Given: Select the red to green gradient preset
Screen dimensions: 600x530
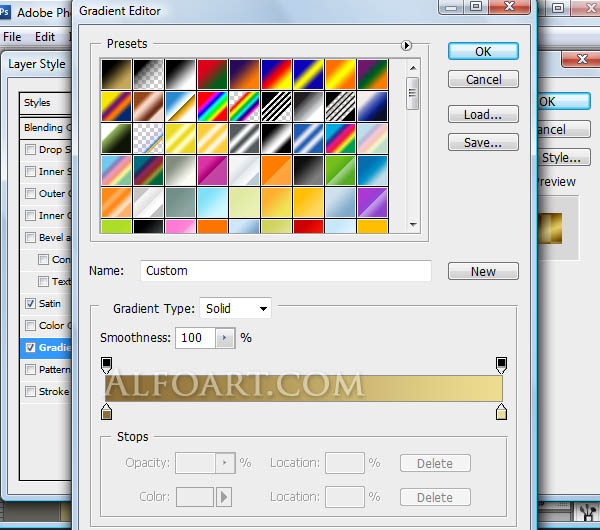Looking at the screenshot, I should click(x=212, y=74).
